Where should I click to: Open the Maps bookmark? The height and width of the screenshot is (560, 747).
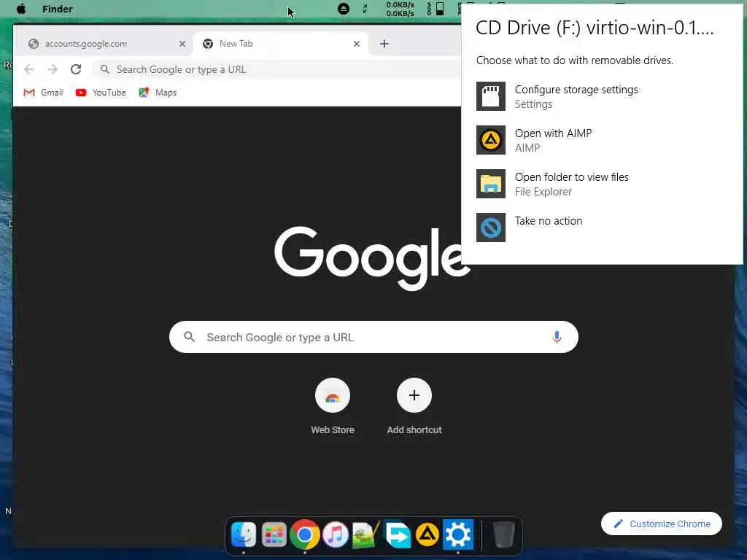click(x=158, y=93)
